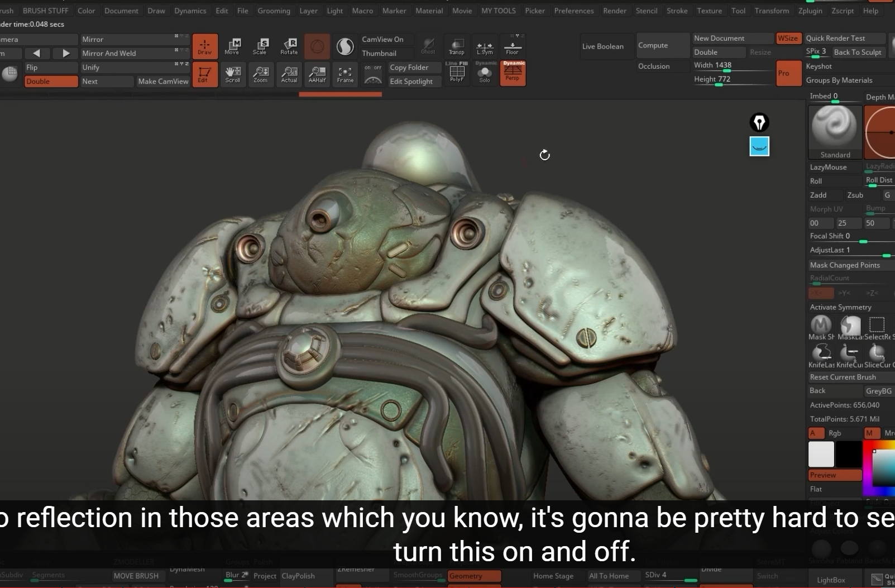Click the previous camera arrow
Screen dimensions: 895x588
pyautogui.click(x=36, y=53)
